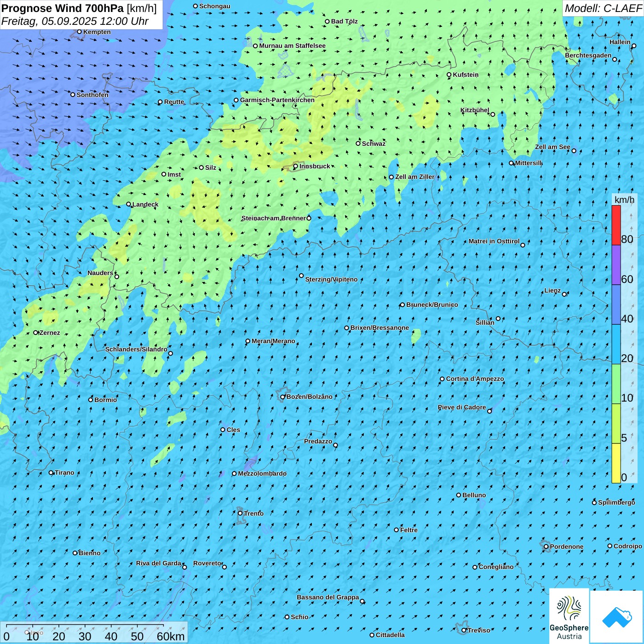
Task: Click the Belluno city marker
Action: click(x=459, y=495)
